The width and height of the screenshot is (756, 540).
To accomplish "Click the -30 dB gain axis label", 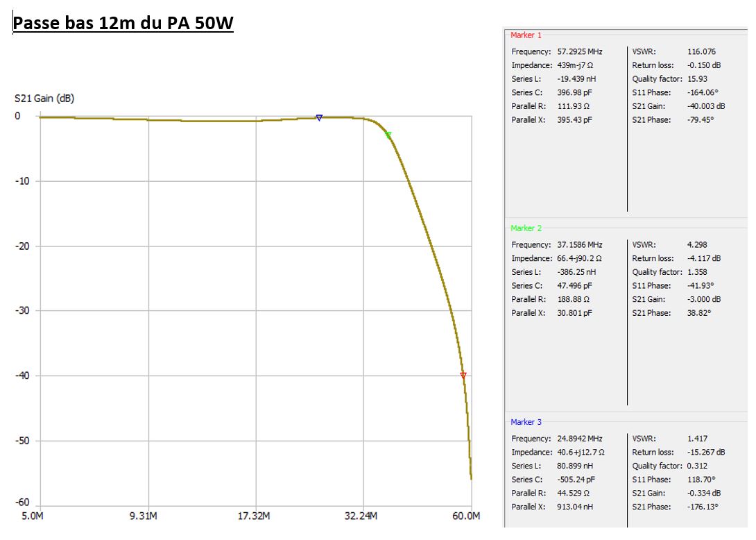I will pos(22,310).
